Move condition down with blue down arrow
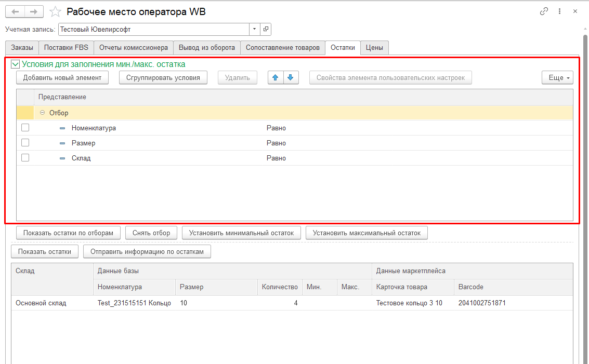The image size is (589, 364). click(x=291, y=78)
